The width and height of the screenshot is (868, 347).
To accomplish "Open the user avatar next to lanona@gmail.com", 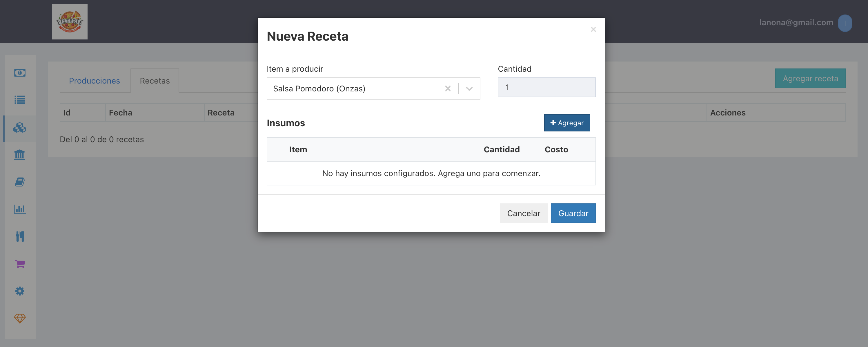I will [x=845, y=23].
